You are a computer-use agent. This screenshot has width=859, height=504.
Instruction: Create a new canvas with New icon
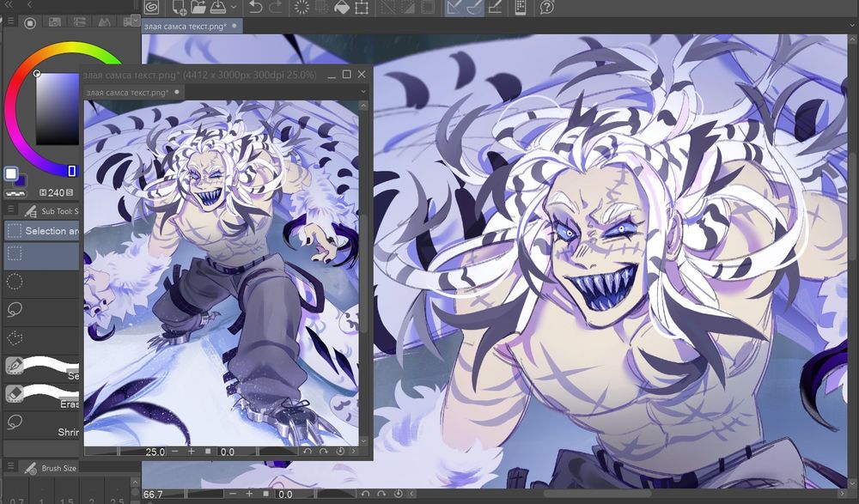click(x=180, y=7)
